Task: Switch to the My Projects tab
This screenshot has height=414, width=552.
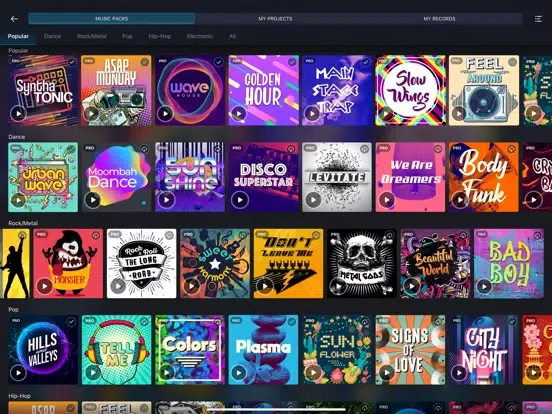Action: tap(275, 19)
